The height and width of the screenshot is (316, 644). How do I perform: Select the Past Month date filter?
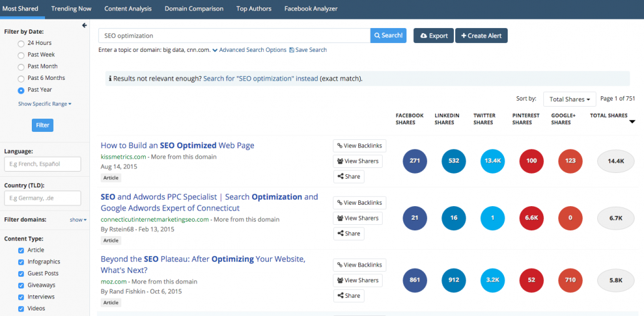point(21,66)
